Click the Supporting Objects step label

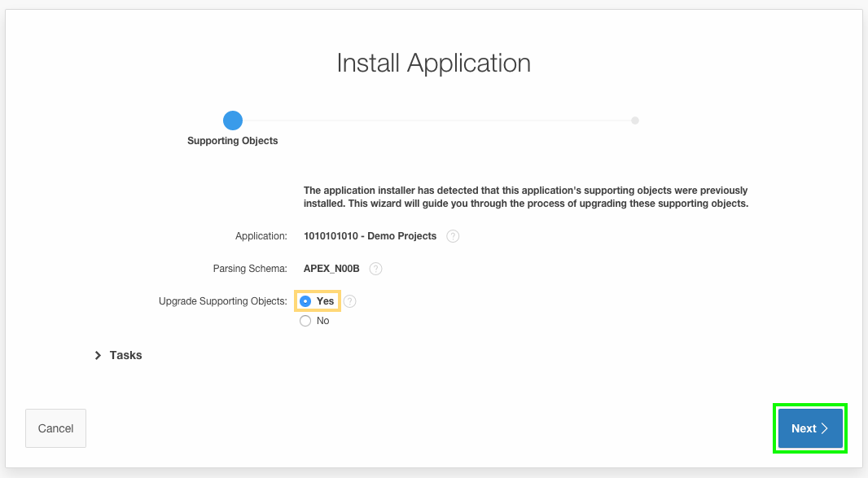click(232, 140)
